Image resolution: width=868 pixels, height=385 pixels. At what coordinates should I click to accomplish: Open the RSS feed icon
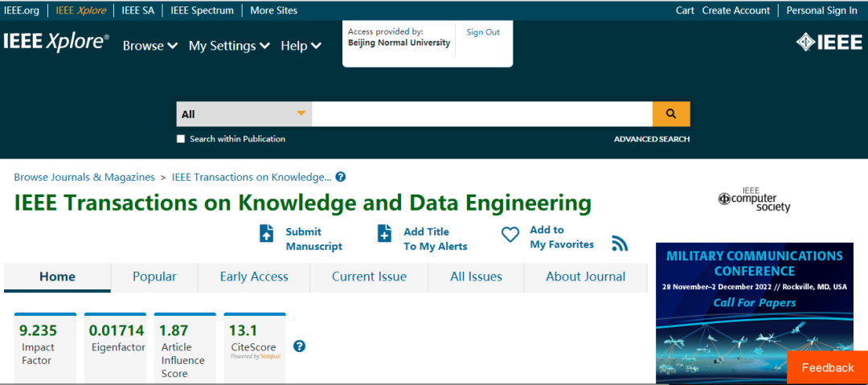(620, 244)
